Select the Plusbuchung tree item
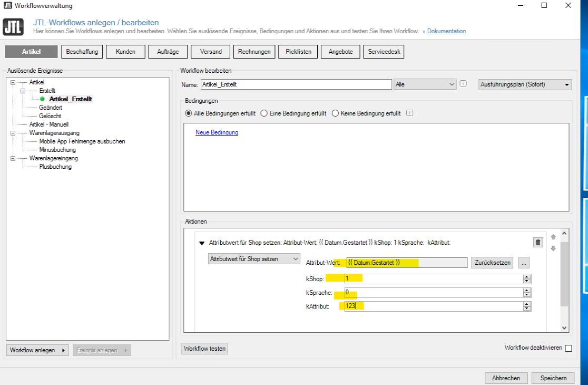The image size is (588, 385). pyautogui.click(x=55, y=167)
